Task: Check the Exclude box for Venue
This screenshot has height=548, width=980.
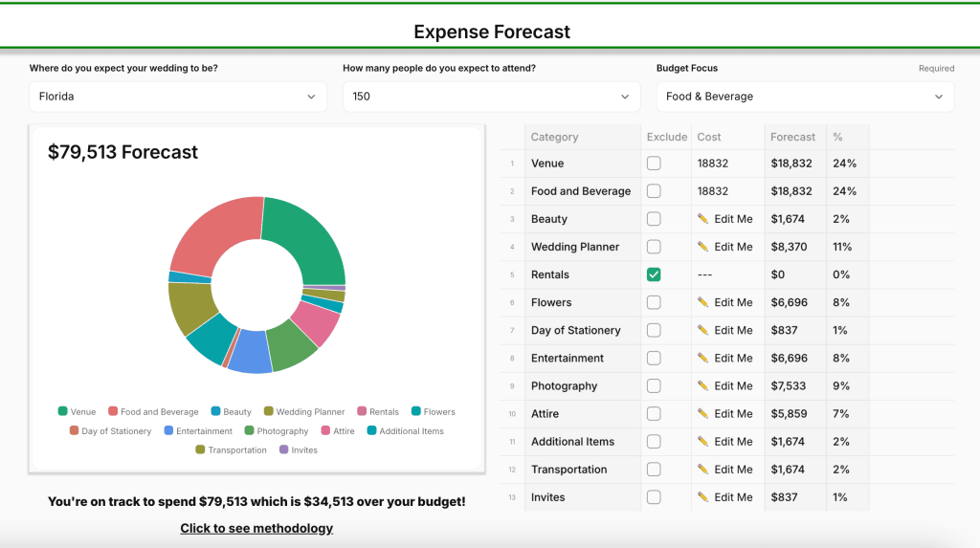Action: click(654, 164)
